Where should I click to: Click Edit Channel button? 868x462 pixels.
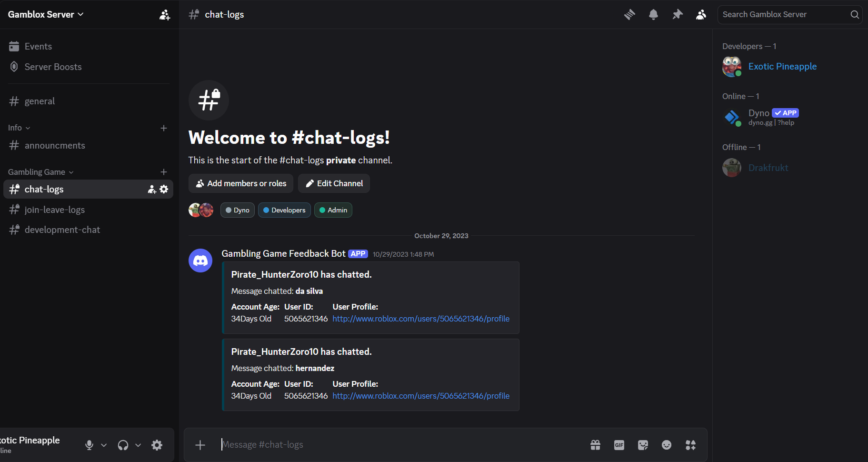334,183
